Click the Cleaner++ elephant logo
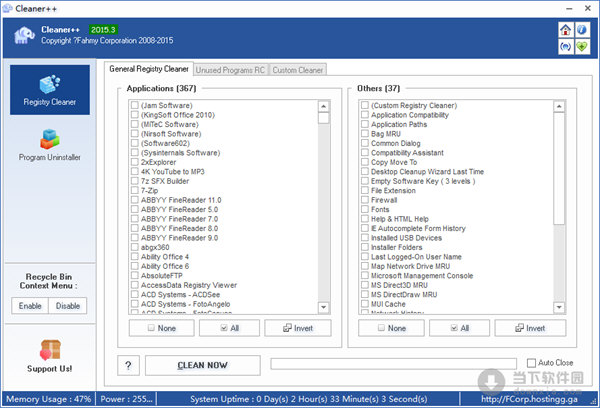The width and height of the screenshot is (600, 408). point(24,35)
